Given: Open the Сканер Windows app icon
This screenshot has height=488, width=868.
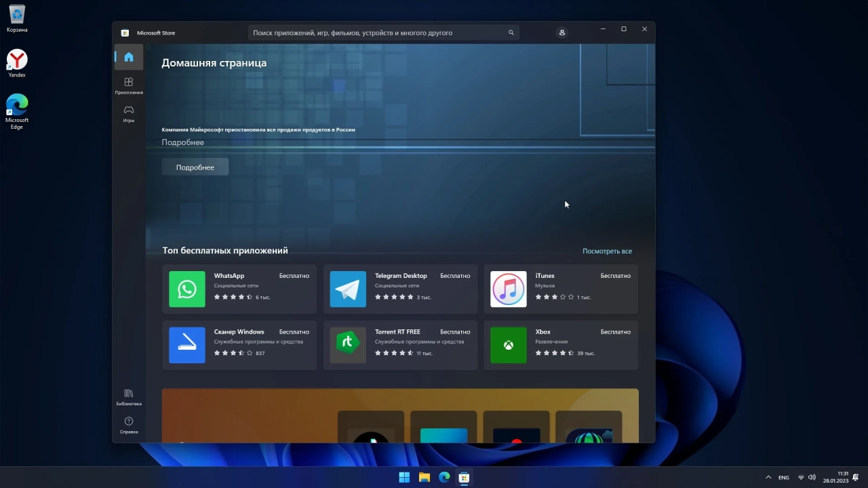Looking at the screenshot, I should [x=187, y=345].
